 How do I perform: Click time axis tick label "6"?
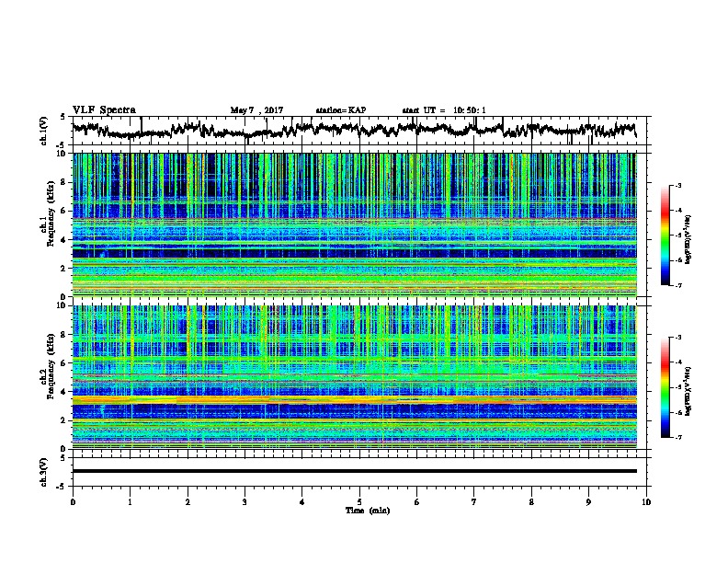pyautogui.click(x=416, y=501)
